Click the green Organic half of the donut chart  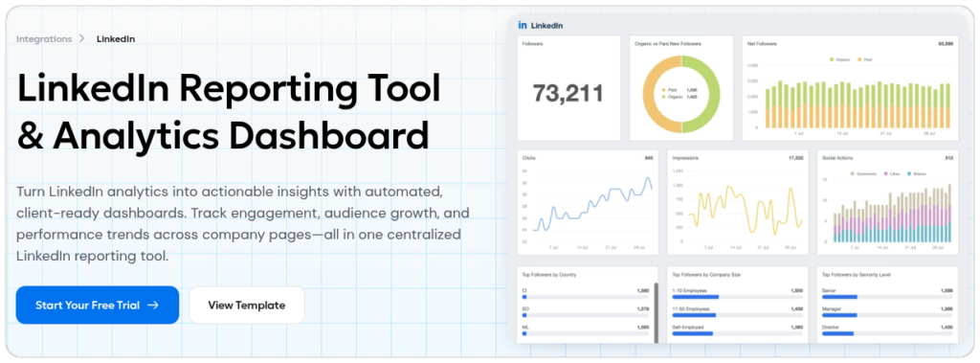713,94
